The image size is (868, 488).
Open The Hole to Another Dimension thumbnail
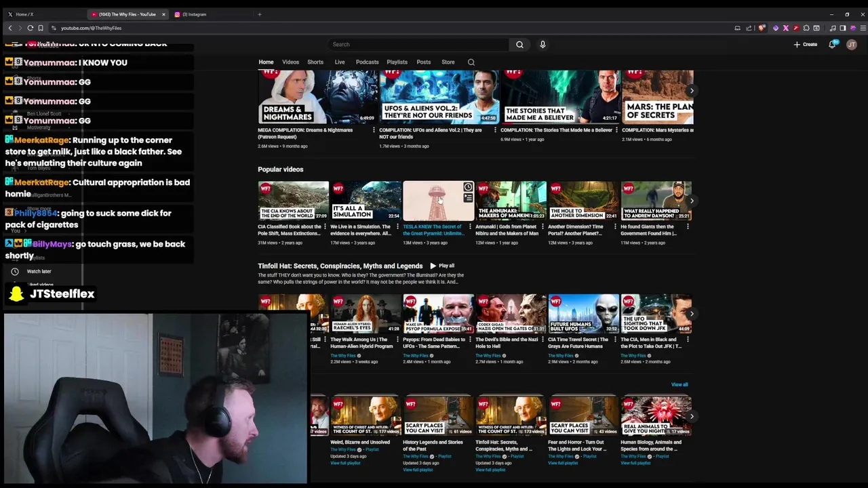point(583,201)
